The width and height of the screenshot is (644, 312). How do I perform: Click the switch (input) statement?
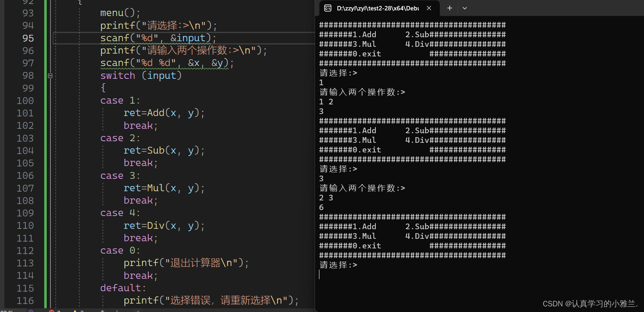pyautogui.click(x=141, y=76)
